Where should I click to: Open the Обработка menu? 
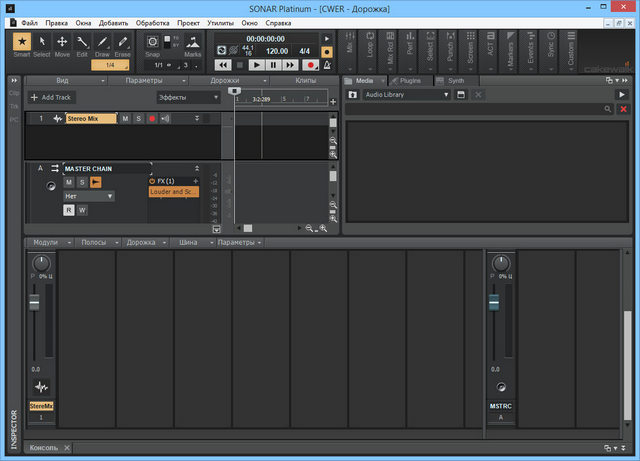tap(153, 22)
